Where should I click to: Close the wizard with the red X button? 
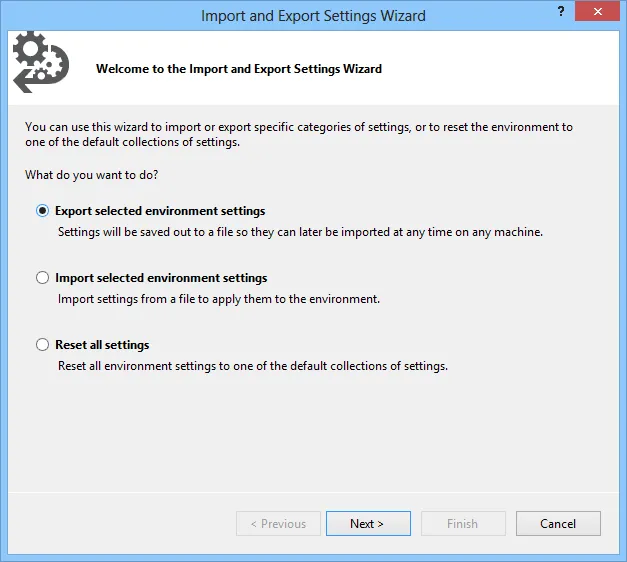[x=596, y=14]
